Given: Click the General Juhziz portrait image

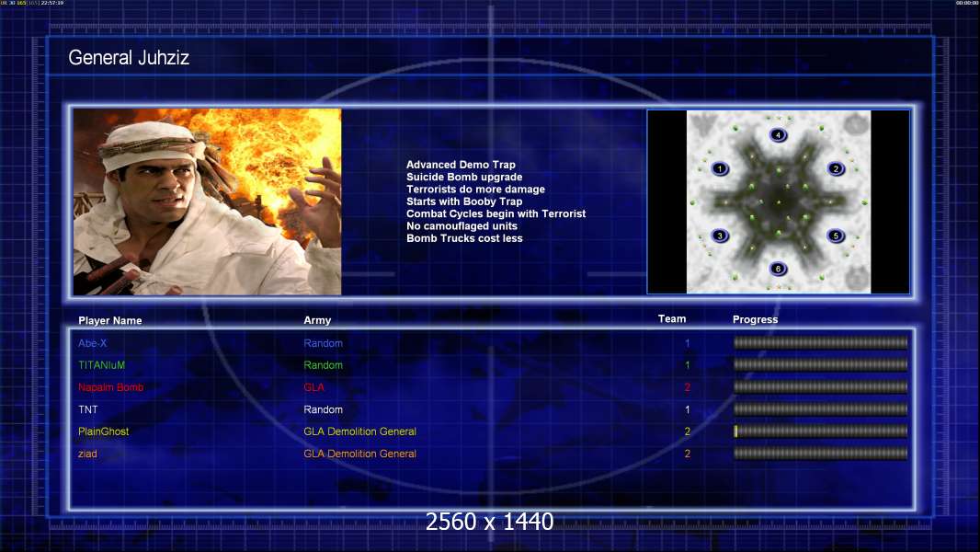Looking at the screenshot, I should [x=208, y=201].
